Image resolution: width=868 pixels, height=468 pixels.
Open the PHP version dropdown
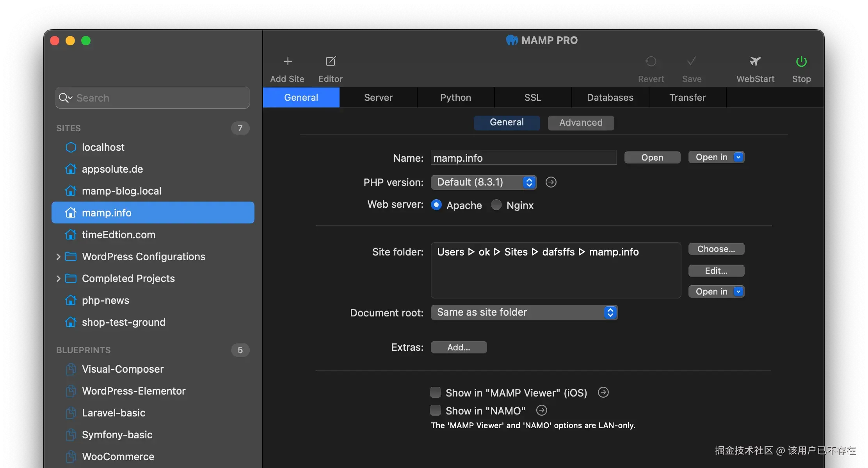(484, 182)
